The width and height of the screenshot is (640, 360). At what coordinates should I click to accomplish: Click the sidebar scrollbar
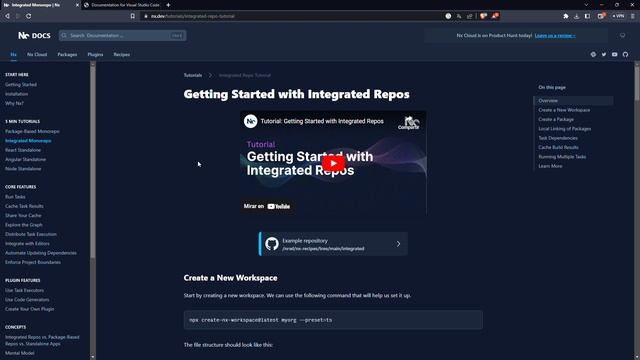pyautogui.click(x=93, y=161)
